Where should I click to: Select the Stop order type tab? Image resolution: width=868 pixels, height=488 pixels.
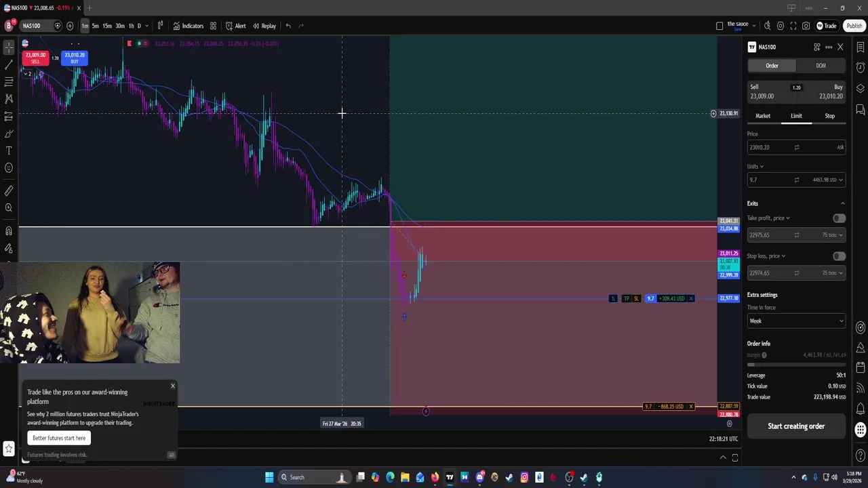click(829, 116)
